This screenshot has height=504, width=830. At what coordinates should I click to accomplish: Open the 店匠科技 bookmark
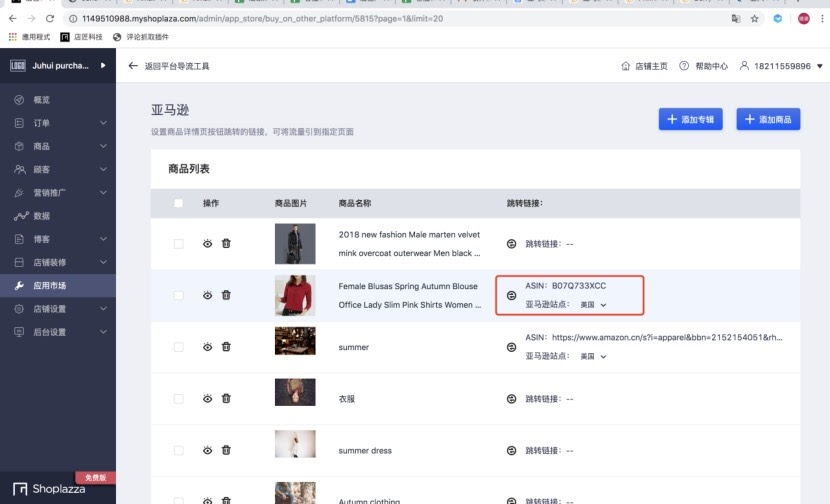click(x=82, y=37)
